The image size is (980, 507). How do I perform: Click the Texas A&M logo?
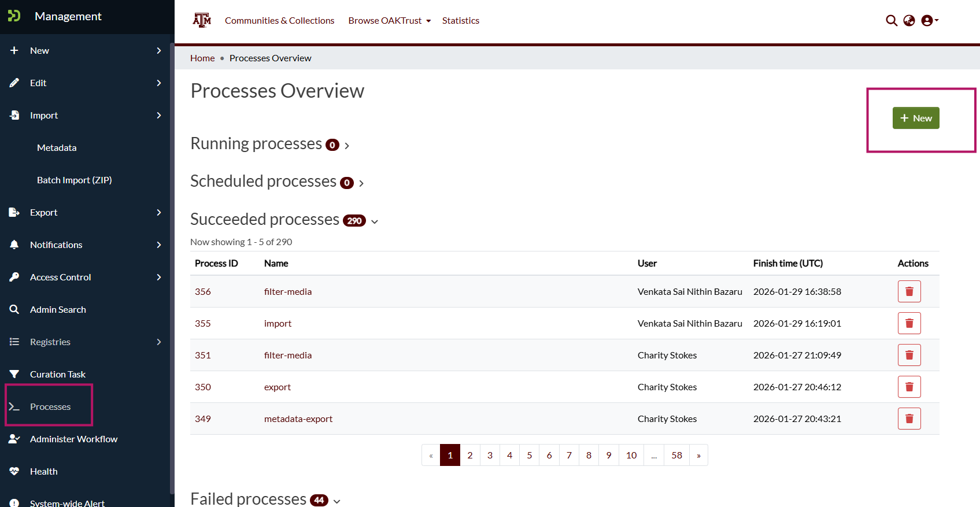202,20
